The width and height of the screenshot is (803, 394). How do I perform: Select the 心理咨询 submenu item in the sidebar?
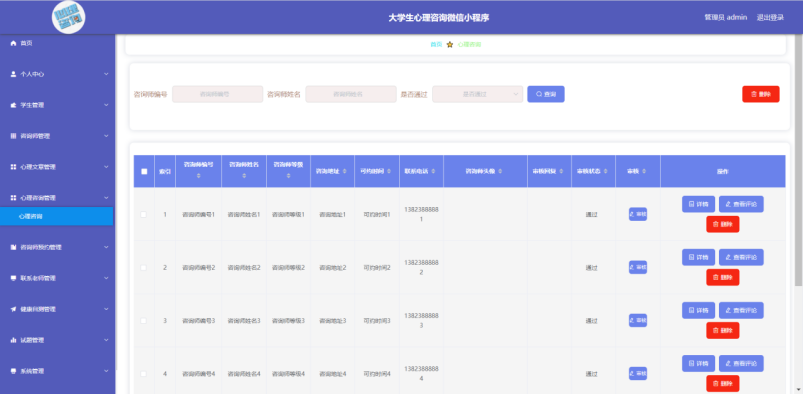(x=56, y=216)
